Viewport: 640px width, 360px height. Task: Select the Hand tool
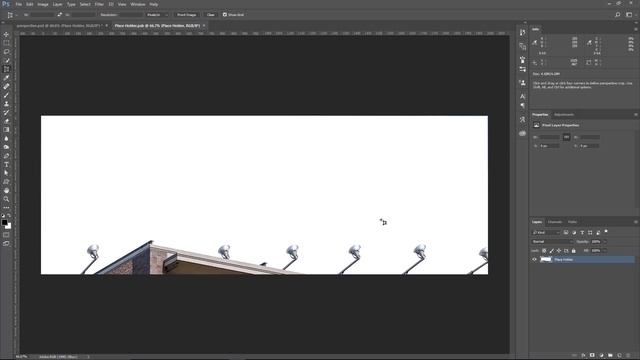[x=6, y=191]
